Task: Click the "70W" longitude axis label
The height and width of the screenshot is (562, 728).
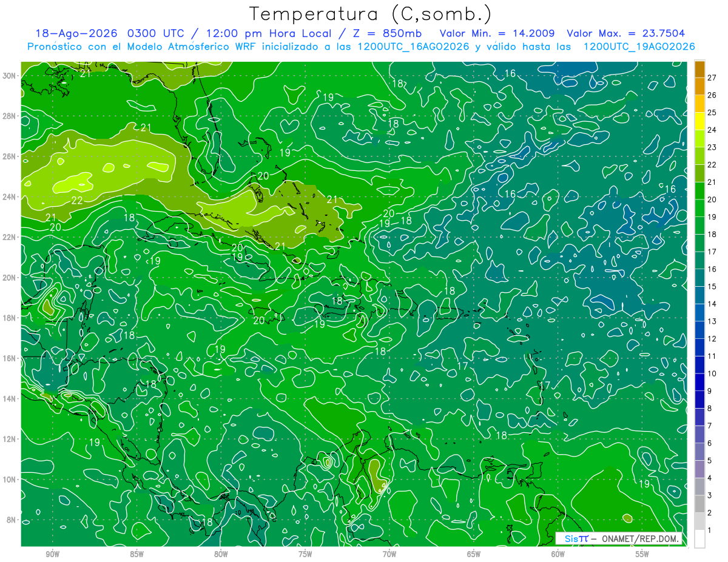Action: tap(389, 554)
